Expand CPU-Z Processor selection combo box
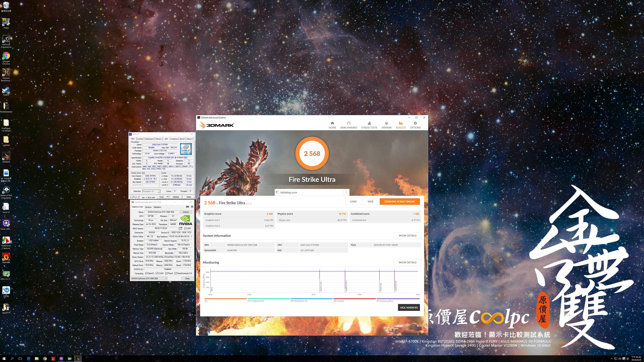 point(159,191)
